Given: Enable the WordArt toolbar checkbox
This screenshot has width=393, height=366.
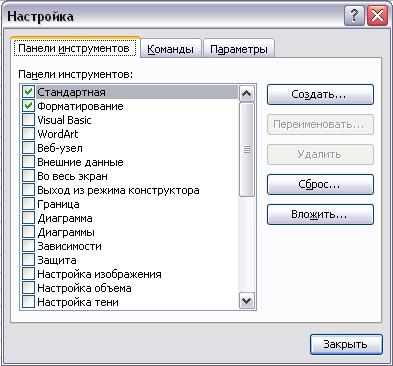Looking at the screenshot, I should click(28, 134).
